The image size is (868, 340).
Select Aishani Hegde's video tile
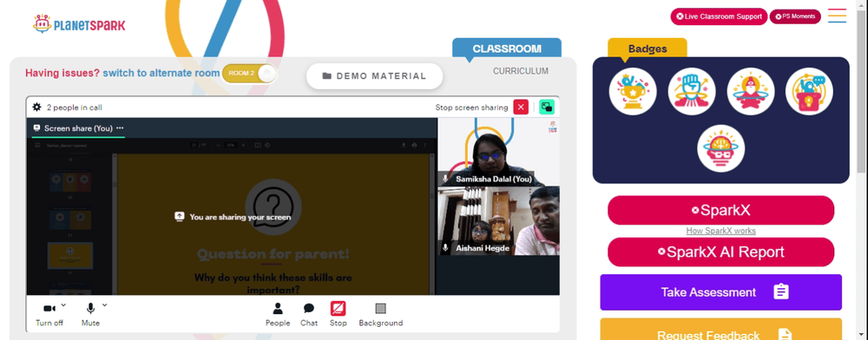(x=498, y=220)
